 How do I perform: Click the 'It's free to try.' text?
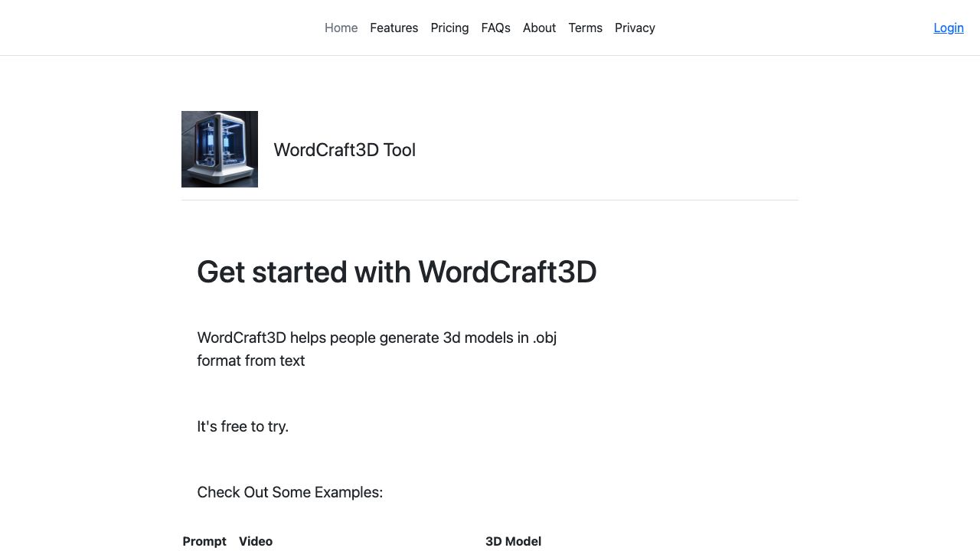pyautogui.click(x=243, y=426)
